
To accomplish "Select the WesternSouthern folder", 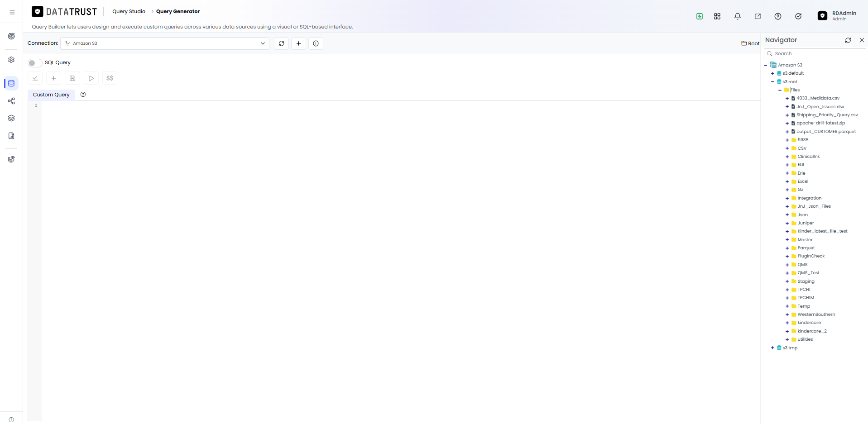I will tap(816, 314).
